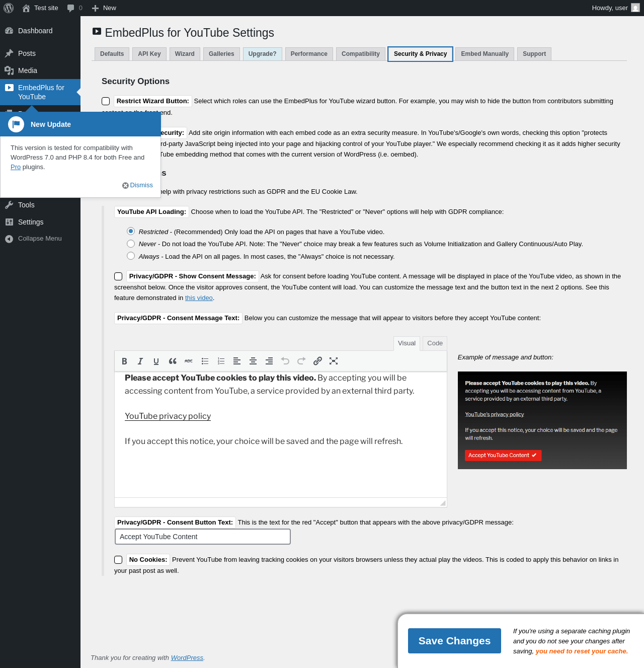This screenshot has height=668, width=644.
Task: Toggle Underline in the editor toolbar
Action: click(156, 361)
